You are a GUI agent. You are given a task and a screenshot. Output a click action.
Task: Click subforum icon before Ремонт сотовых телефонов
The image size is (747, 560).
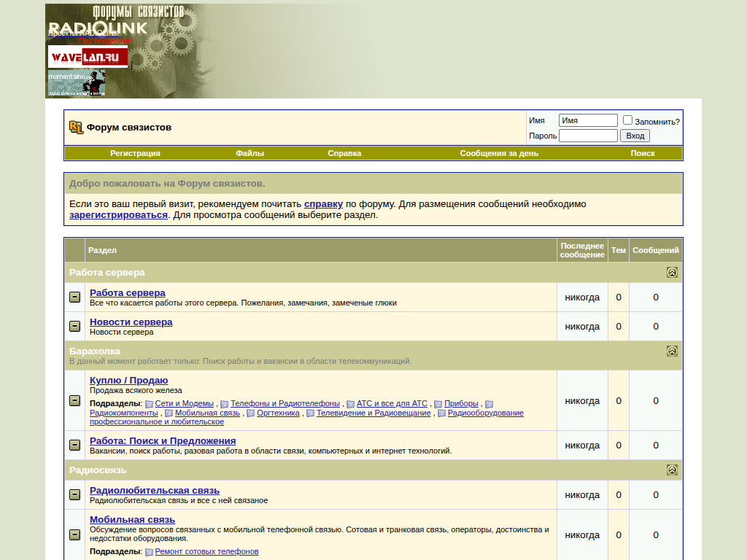pyautogui.click(x=149, y=552)
